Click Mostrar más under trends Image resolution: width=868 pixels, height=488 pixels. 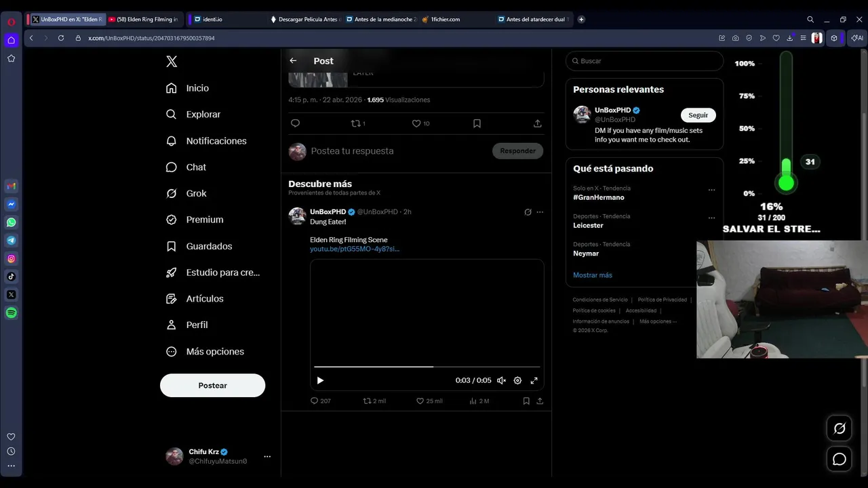click(593, 275)
